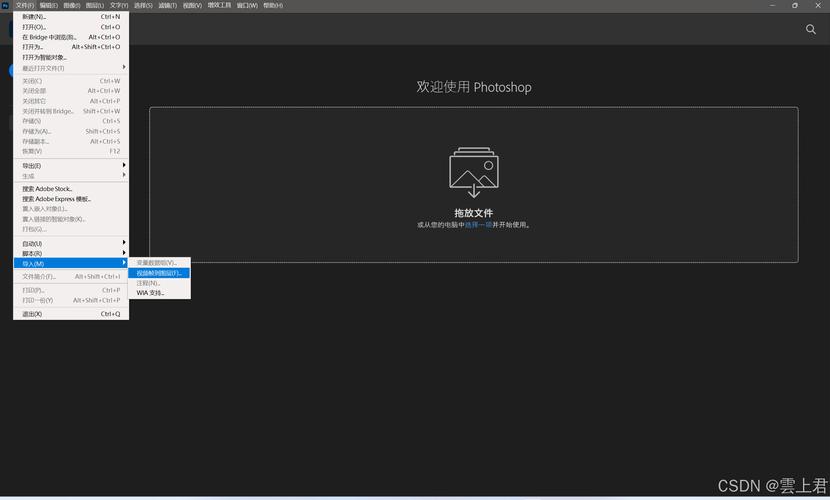Image resolution: width=830 pixels, height=500 pixels.
Task: Click the 拖放文件 heading text
Action: (x=473, y=213)
